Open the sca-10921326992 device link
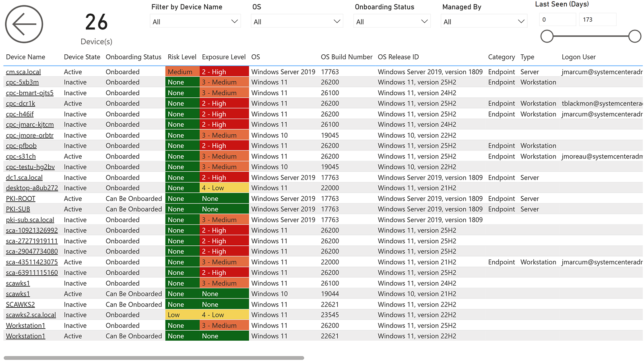 coord(32,230)
